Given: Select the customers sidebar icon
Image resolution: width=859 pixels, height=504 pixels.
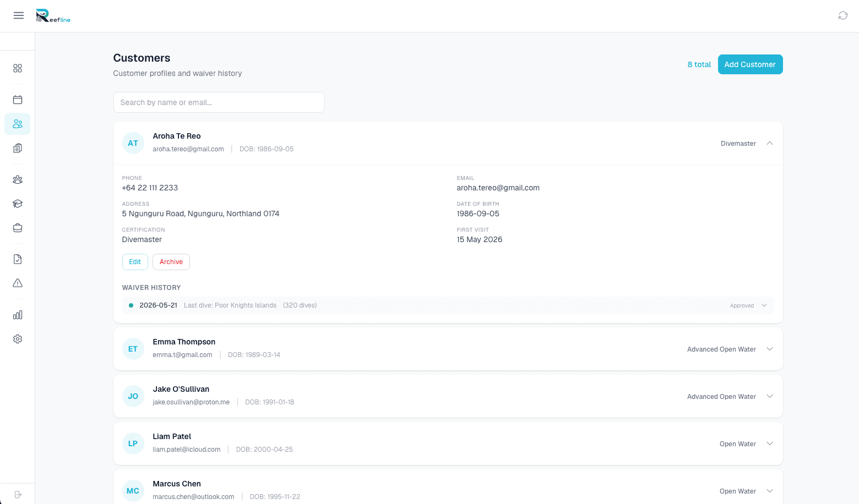Looking at the screenshot, I should (x=18, y=124).
